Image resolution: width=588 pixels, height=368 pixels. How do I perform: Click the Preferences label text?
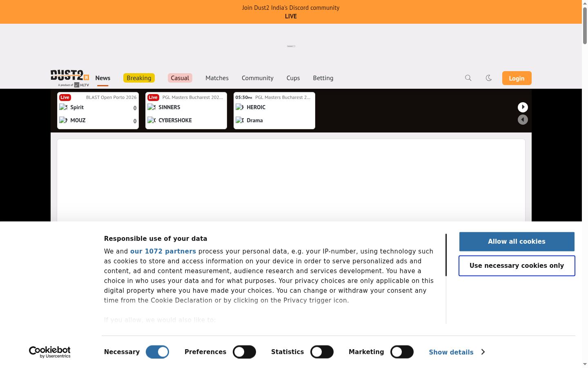205,352
